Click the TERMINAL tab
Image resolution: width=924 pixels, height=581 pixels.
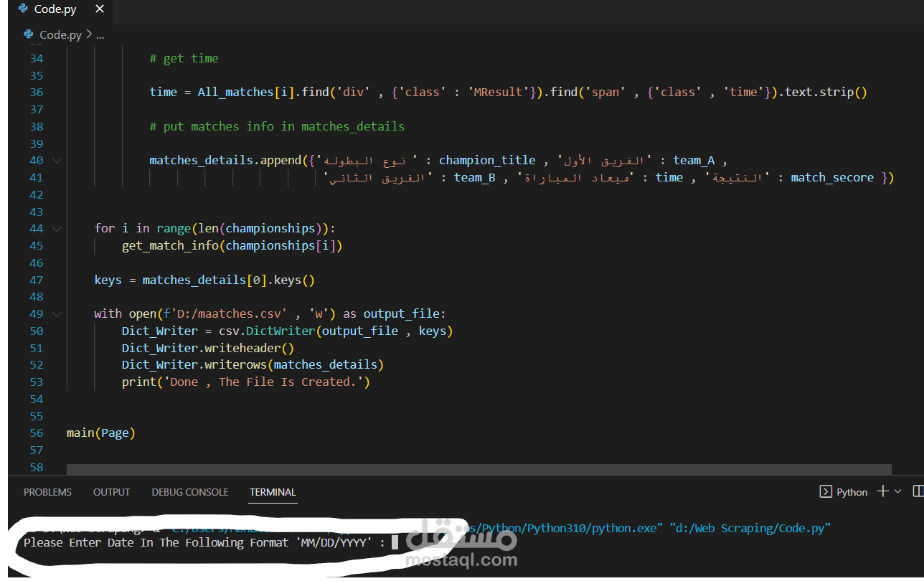click(273, 492)
